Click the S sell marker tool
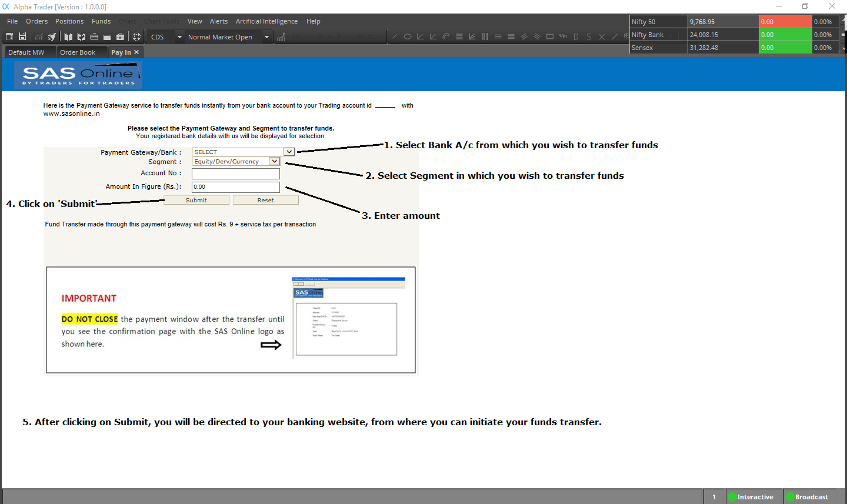Image resolution: width=847 pixels, height=504 pixels. click(x=589, y=36)
